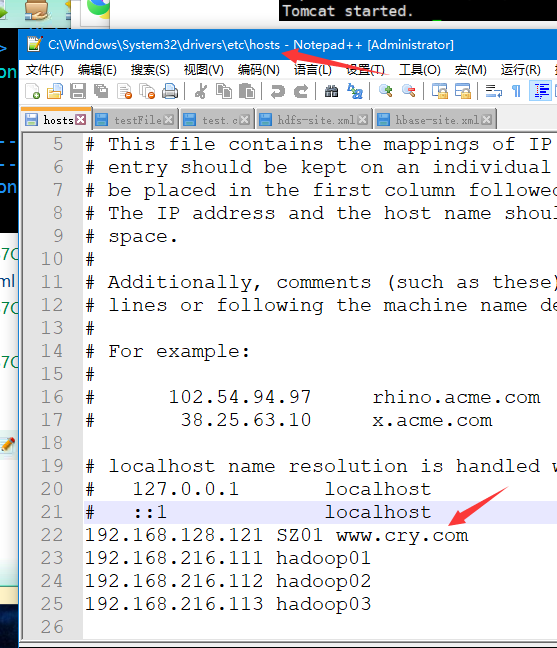Click the IP 192.168.128.121
This screenshot has width=557, height=648.
point(174,535)
